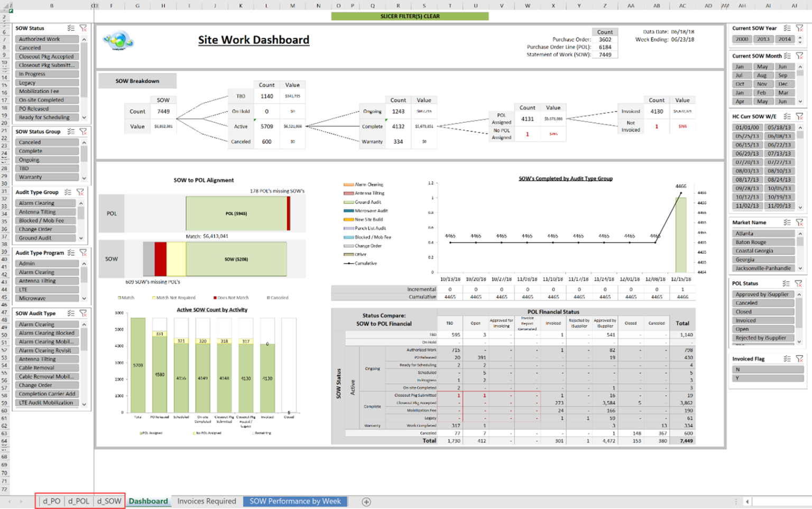Select Y in the Invoiced Flag slicer
Viewport: 812px width, 509px height.
click(768, 378)
